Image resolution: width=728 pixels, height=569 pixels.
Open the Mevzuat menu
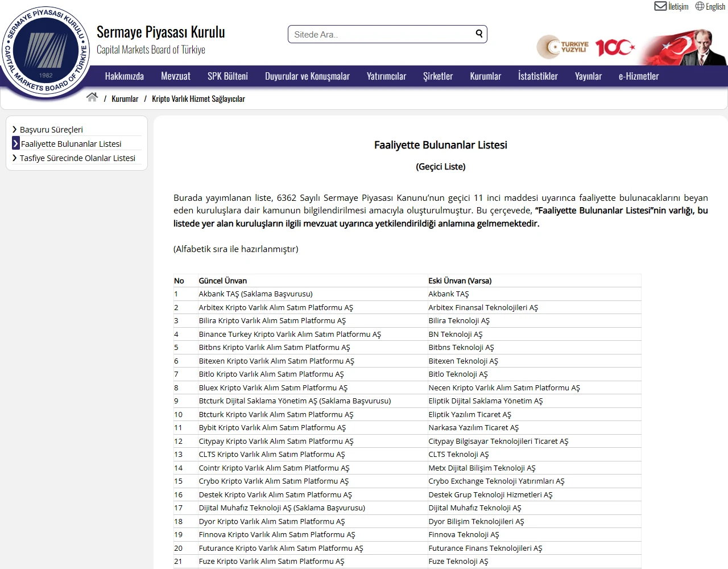point(176,76)
